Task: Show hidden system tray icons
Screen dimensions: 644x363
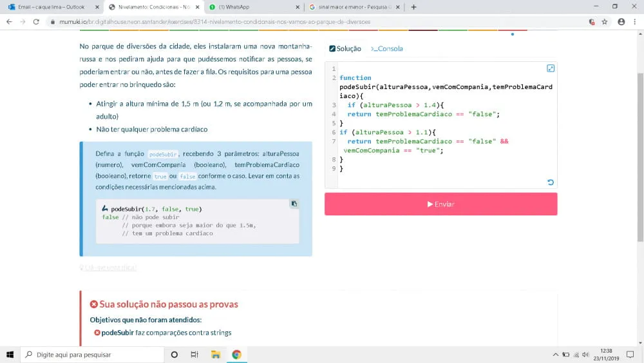Action: point(555,355)
